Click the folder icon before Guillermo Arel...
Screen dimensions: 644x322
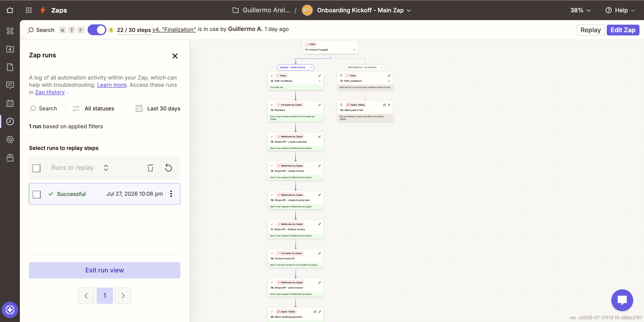tap(235, 10)
